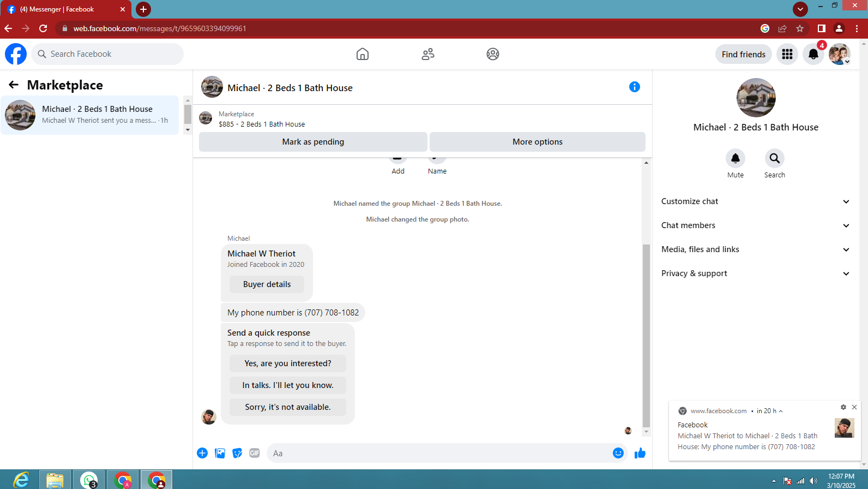Open the notifications bell with badge 4
The height and width of the screenshot is (489, 868).
coord(813,54)
